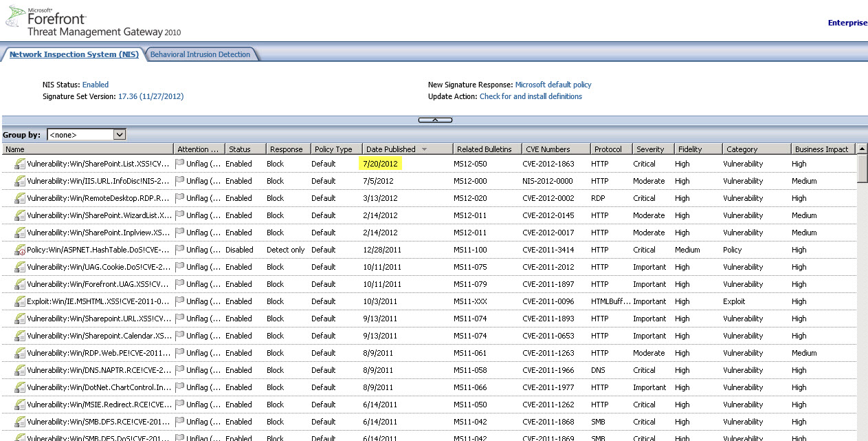Sort by the Date Published column header

click(x=391, y=149)
